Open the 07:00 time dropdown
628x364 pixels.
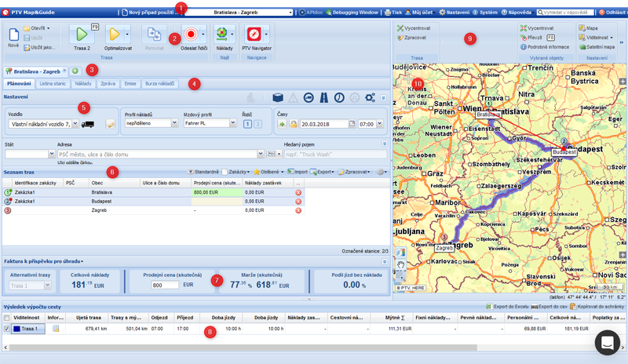coord(379,124)
